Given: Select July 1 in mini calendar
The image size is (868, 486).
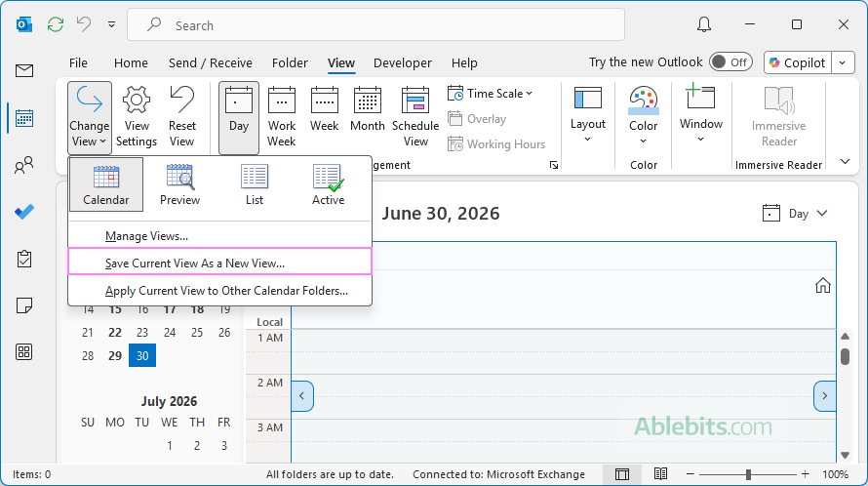Looking at the screenshot, I should click(170, 446).
